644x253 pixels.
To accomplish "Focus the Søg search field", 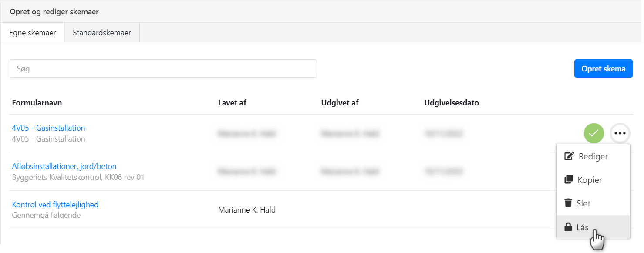I will (163, 69).
